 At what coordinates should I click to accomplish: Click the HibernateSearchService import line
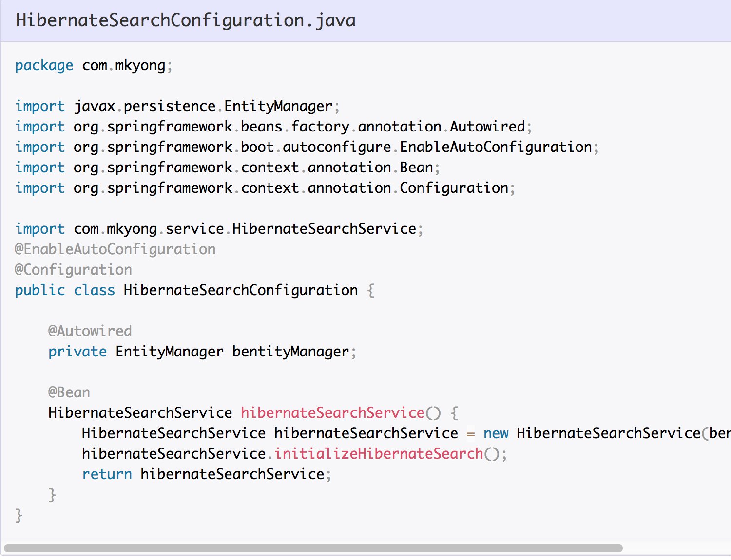coord(219,229)
